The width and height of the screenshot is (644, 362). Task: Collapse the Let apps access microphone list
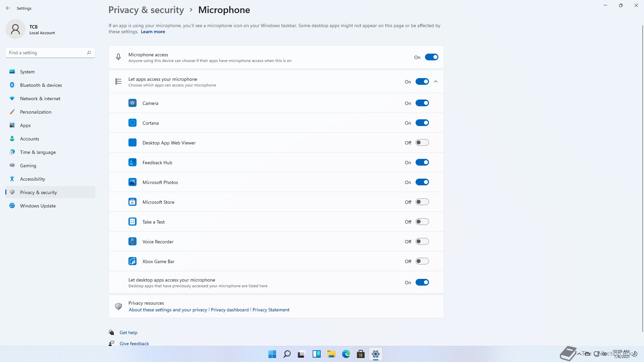coord(436,82)
